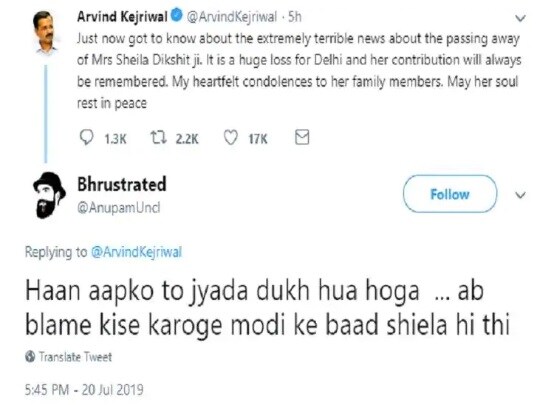Open Arvind Kejriwal's profile picture

click(45, 32)
